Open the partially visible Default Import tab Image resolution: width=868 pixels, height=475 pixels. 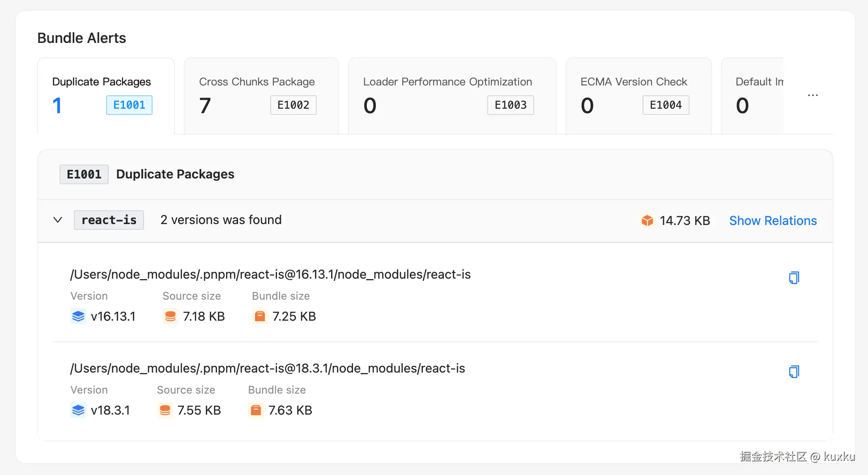tap(756, 95)
